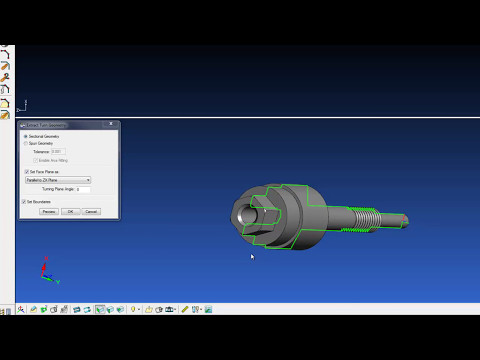This screenshot has height=360, width=480.
Task: Click the yellow ruler measure icon
Action: pos(185,309)
